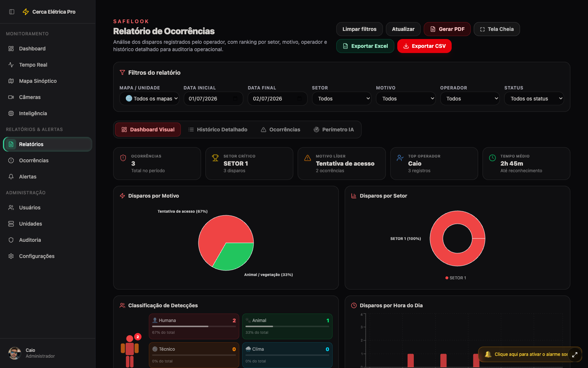
Task: Open the Operador filter dropdown
Action: click(x=470, y=99)
